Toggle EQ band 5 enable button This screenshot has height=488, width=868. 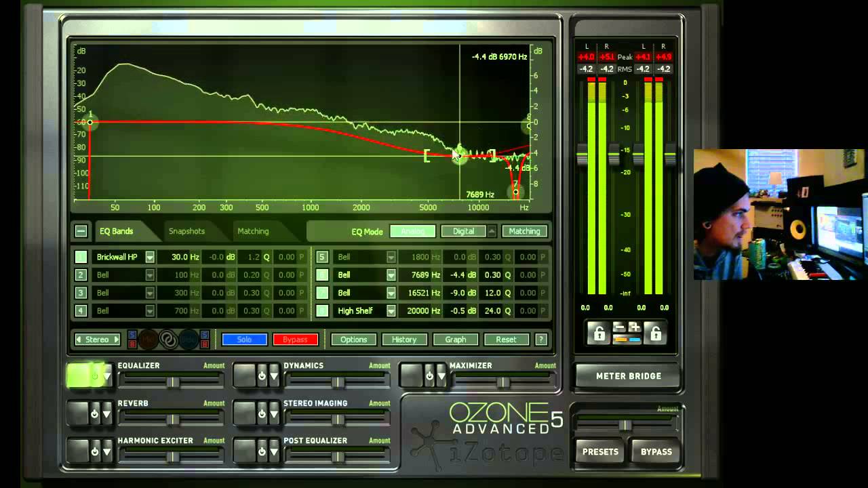(322, 257)
